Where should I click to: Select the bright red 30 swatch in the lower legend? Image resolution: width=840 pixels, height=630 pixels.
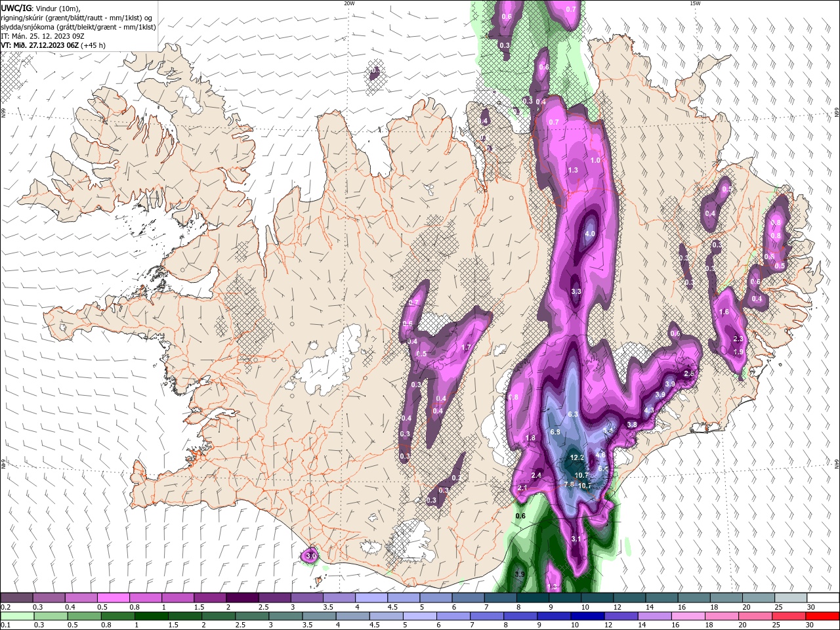(822, 616)
